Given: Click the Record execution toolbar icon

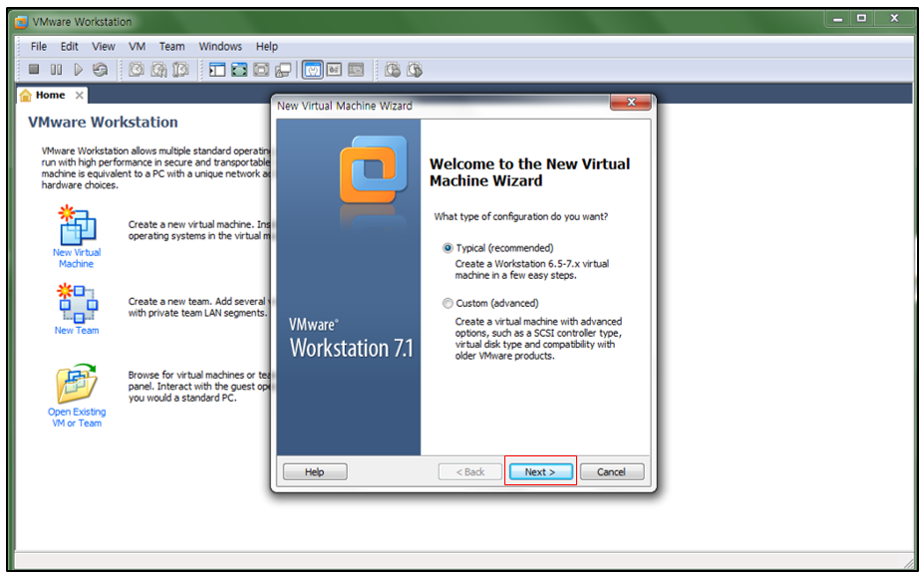Looking at the screenshot, I should (393, 70).
